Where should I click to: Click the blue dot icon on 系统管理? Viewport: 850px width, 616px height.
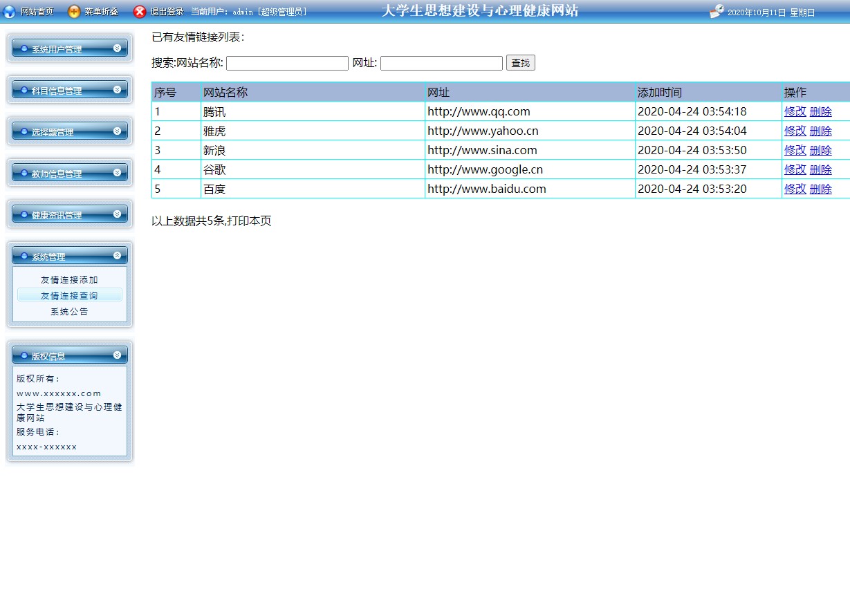(25, 256)
